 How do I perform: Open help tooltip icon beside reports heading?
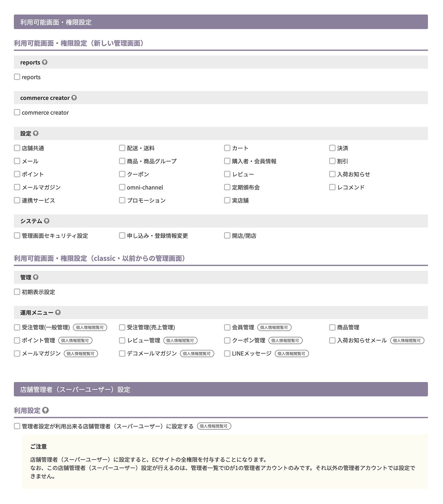pos(45,62)
